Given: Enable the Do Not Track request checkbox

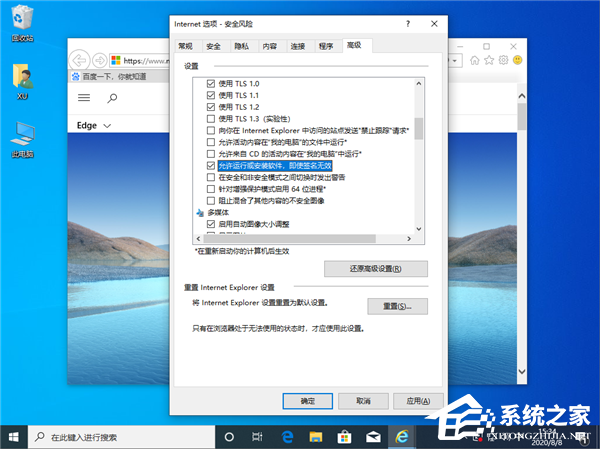Looking at the screenshot, I should click(211, 131).
